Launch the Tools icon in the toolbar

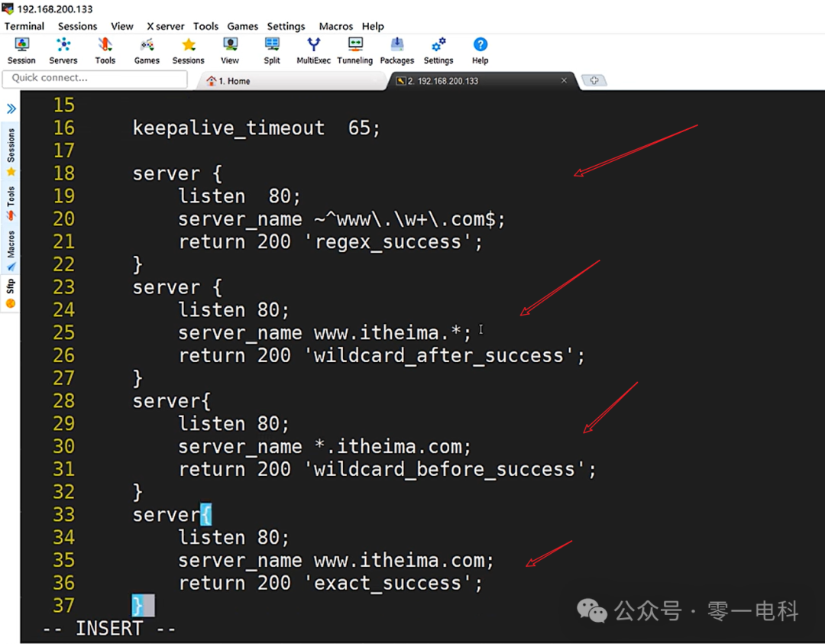point(105,50)
